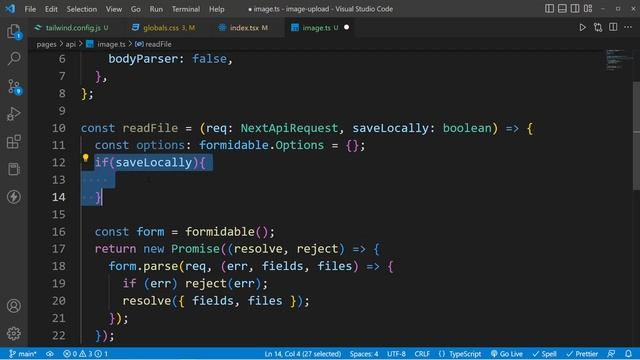Click the open changes compare icon

(598, 27)
